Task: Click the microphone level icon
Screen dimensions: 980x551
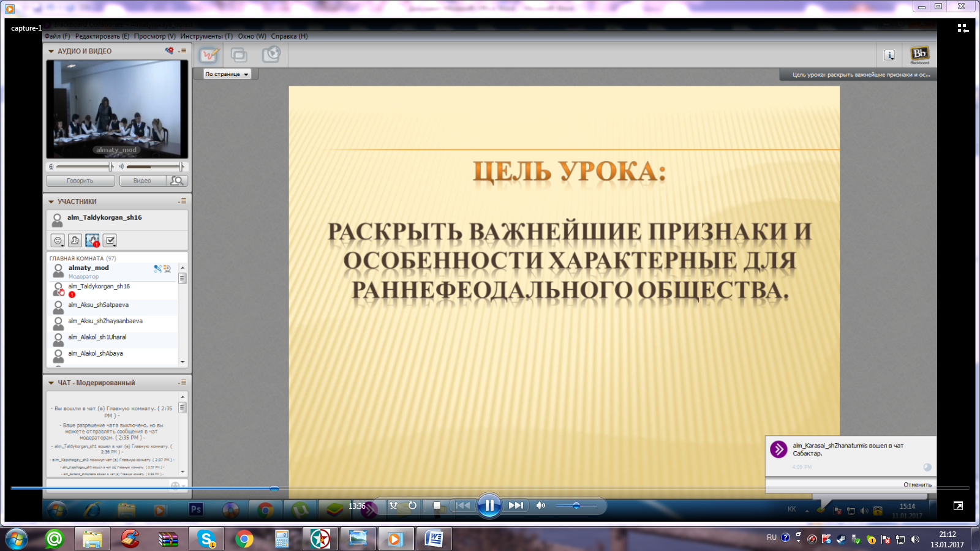Action: (x=51, y=167)
